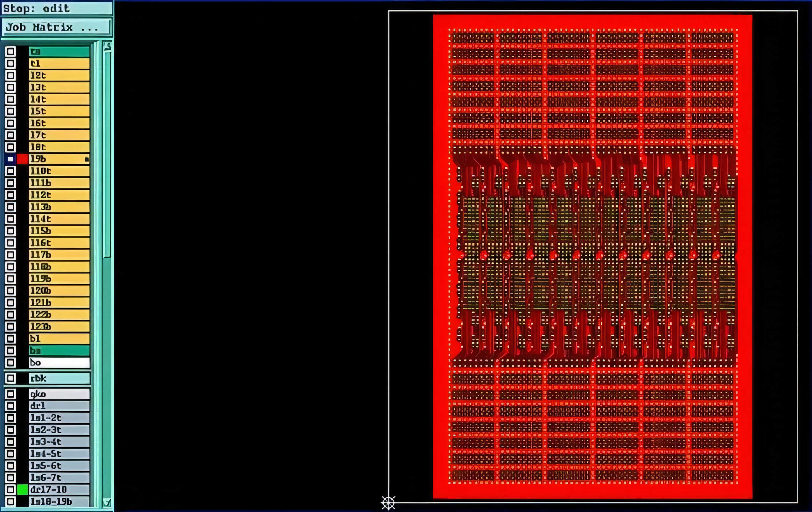
Task: Select the l1-2t drill layer row
Action: click(x=59, y=418)
